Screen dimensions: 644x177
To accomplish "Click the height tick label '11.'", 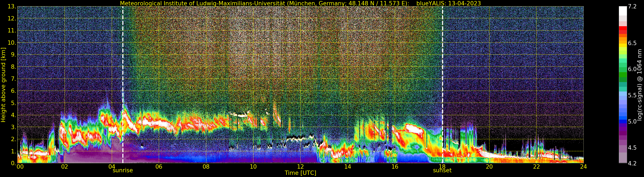I will (x=12, y=31).
